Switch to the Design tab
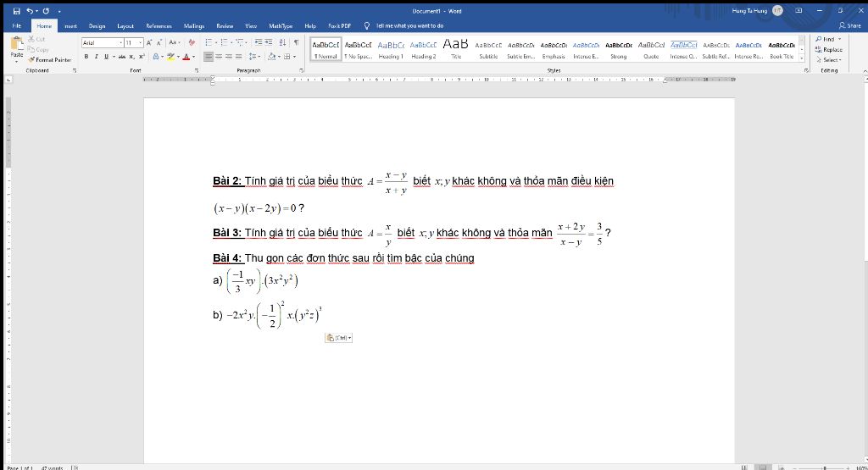Screen dimensions: 868x470 click(97, 25)
